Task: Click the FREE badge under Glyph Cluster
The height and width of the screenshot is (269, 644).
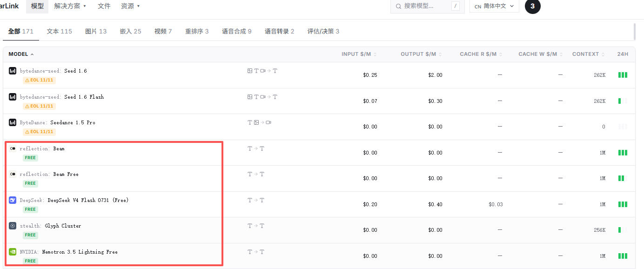Action: point(30,235)
